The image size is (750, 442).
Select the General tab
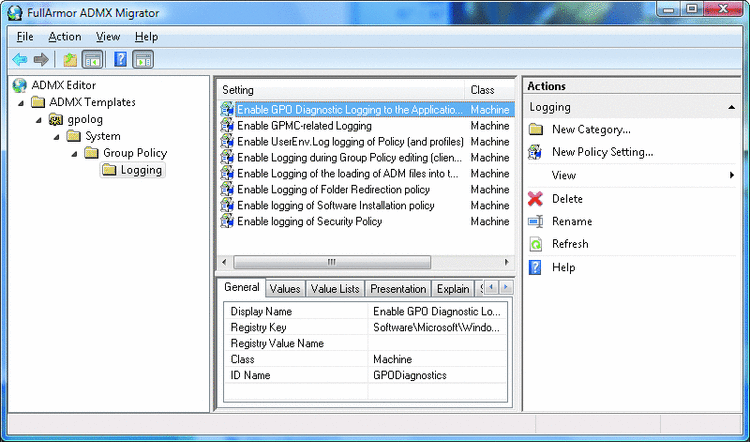242,287
